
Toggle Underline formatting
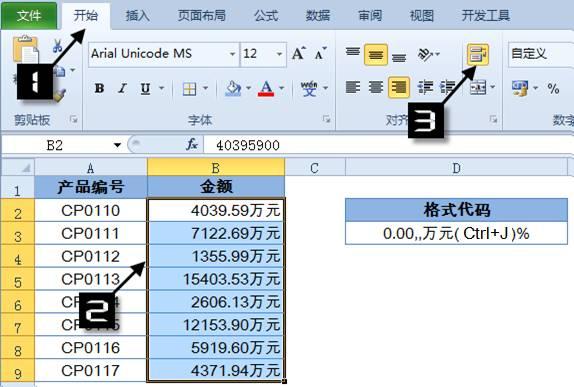145,89
